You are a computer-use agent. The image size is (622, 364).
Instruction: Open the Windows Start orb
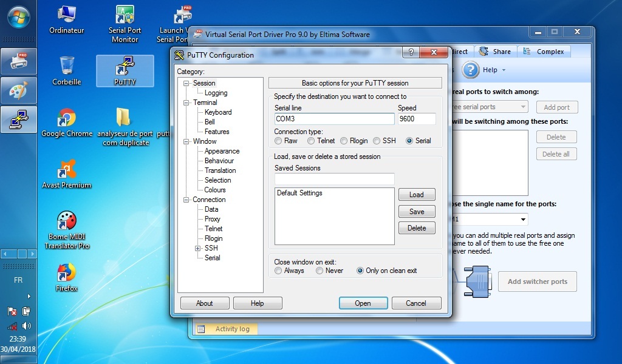(x=18, y=18)
